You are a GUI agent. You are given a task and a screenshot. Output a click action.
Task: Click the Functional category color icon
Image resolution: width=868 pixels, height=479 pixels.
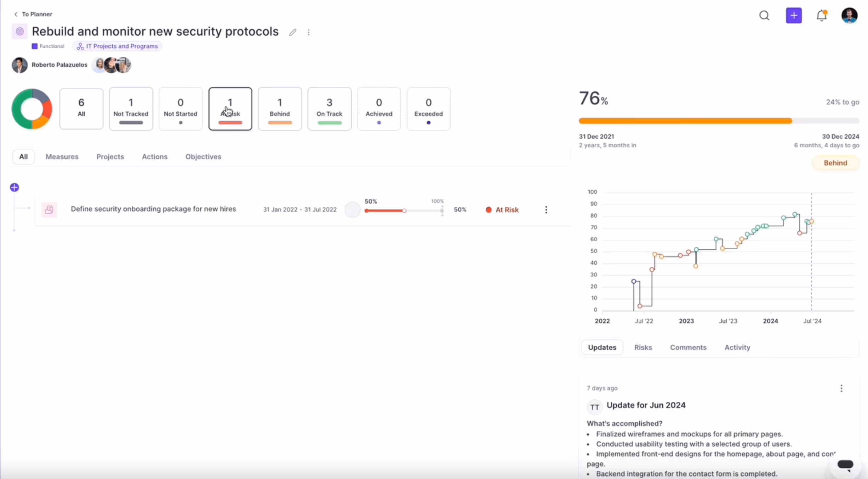[x=34, y=46]
